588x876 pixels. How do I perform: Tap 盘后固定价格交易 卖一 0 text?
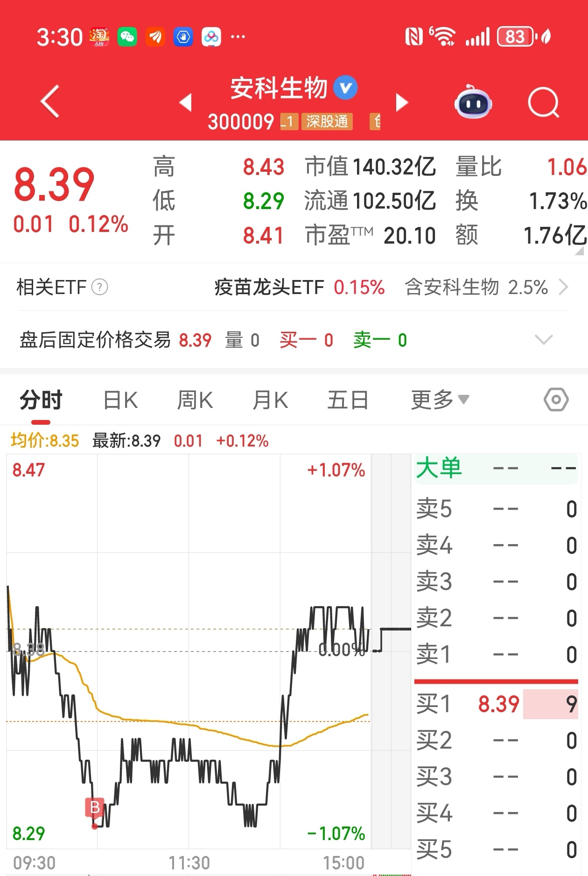[x=380, y=340]
